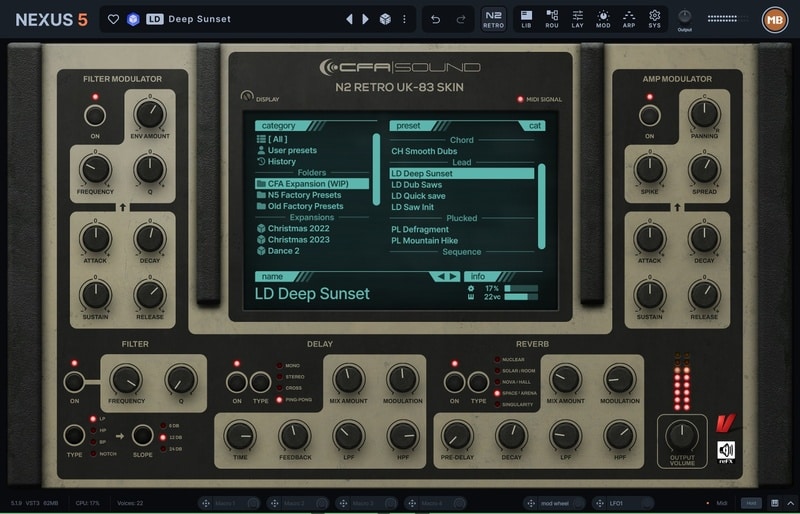Screen dimensions: 800x514
Task: Click the random preset cube icon
Action: click(x=383, y=19)
